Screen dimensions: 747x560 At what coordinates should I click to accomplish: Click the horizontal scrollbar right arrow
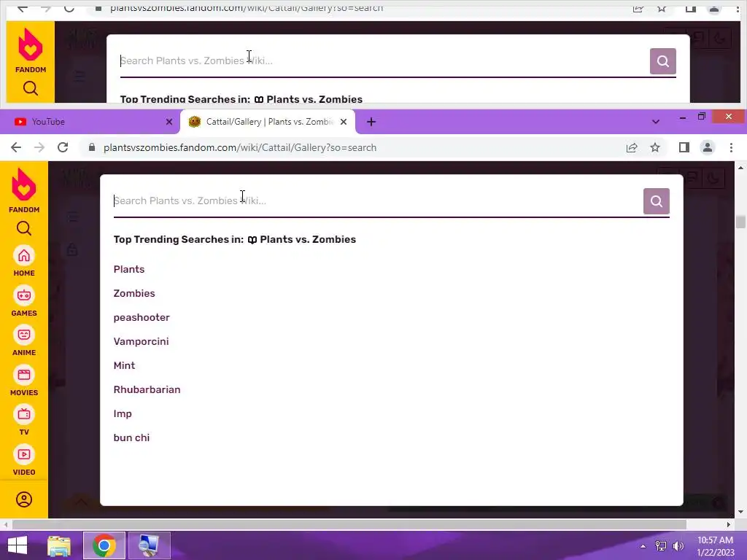point(729,524)
